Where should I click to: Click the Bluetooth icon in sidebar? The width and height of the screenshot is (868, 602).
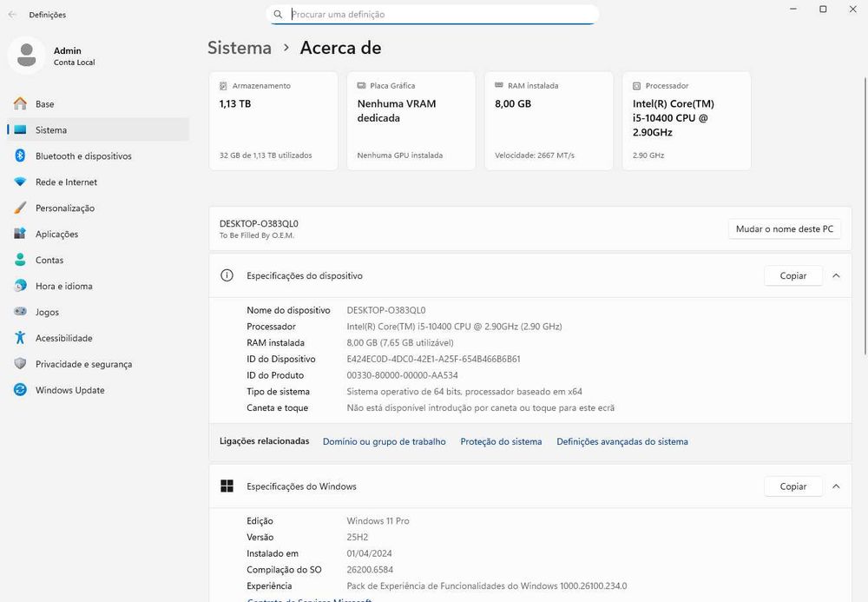point(20,155)
